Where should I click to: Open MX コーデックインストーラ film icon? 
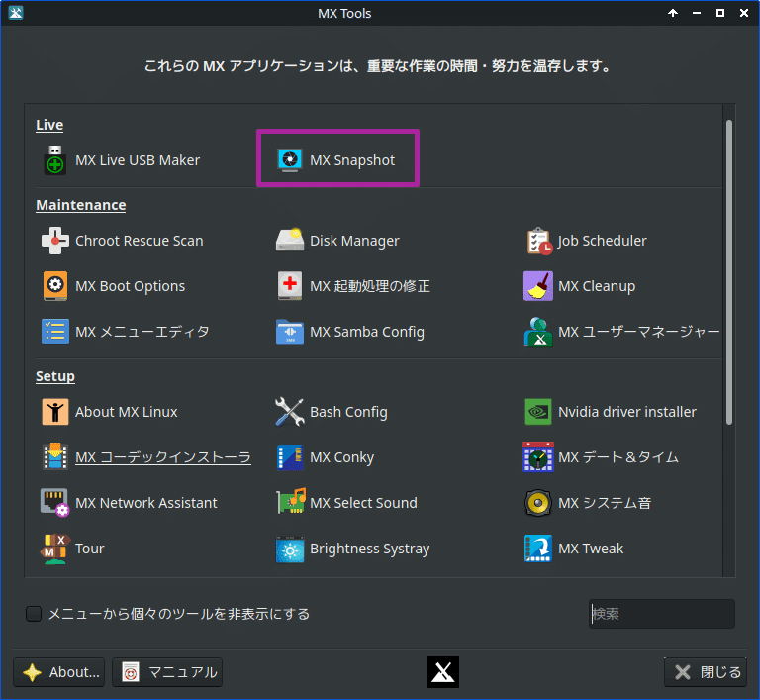55,456
